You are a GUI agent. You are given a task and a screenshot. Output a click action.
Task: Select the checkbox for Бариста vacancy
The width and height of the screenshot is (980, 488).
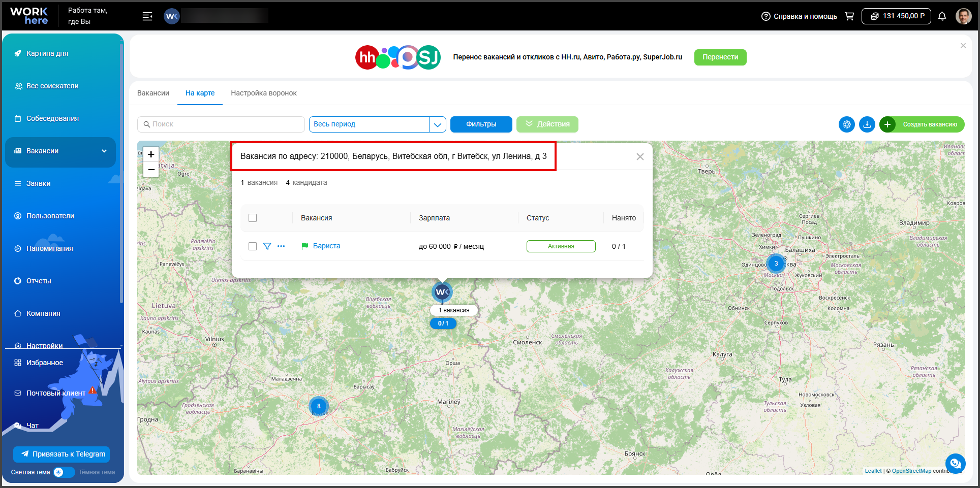[x=253, y=246]
